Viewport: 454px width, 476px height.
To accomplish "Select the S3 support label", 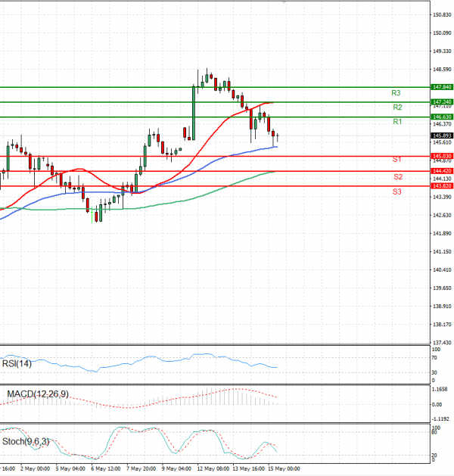I will coord(396,191).
